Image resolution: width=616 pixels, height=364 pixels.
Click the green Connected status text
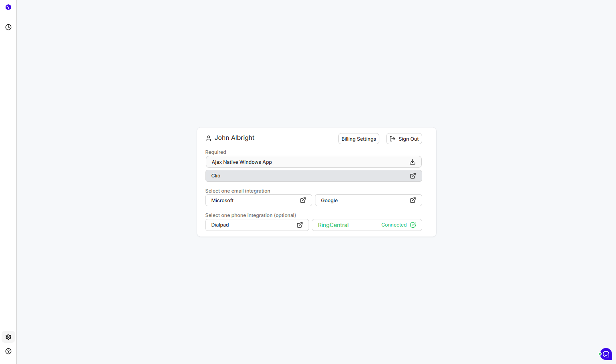coord(394,225)
